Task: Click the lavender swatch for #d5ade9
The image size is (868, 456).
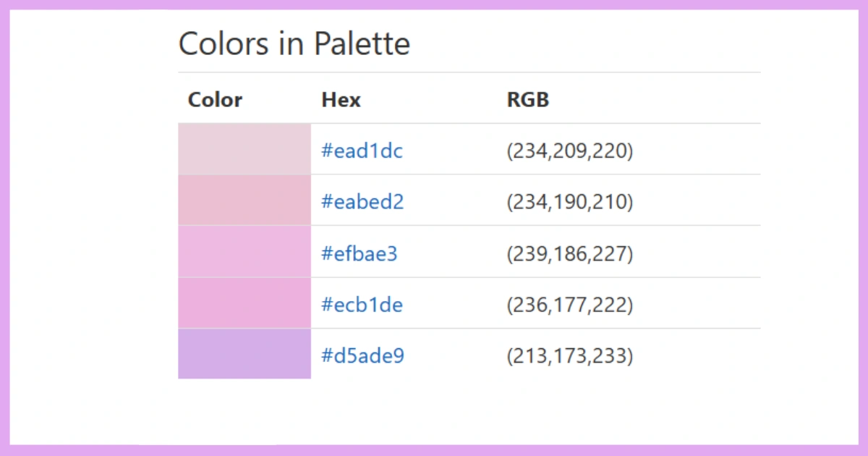Action: (x=244, y=354)
